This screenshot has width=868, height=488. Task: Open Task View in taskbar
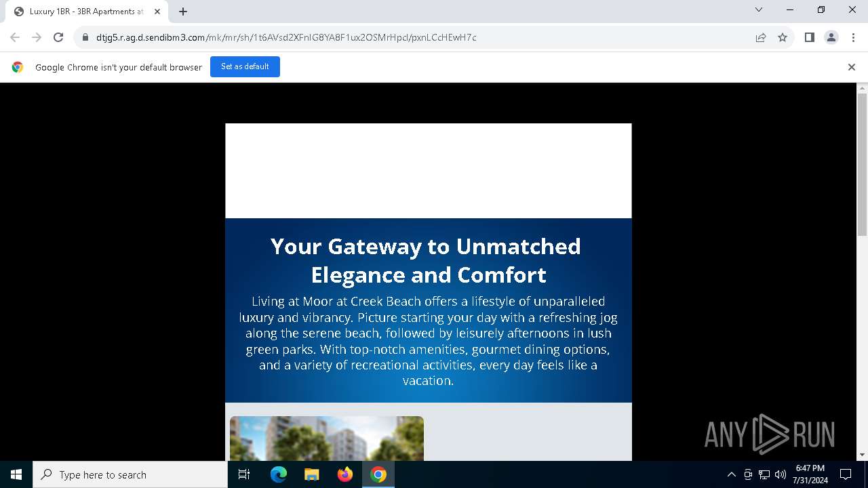pyautogui.click(x=244, y=474)
